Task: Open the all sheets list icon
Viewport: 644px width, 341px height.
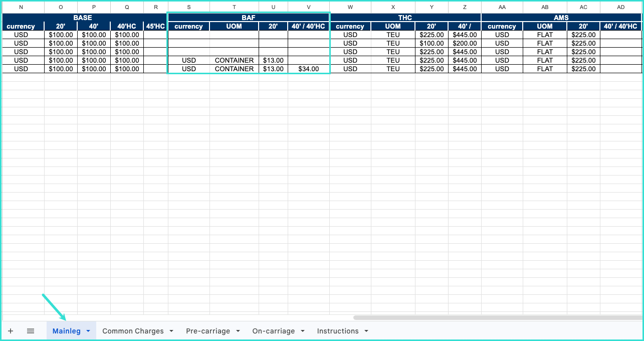Action: pyautogui.click(x=31, y=331)
